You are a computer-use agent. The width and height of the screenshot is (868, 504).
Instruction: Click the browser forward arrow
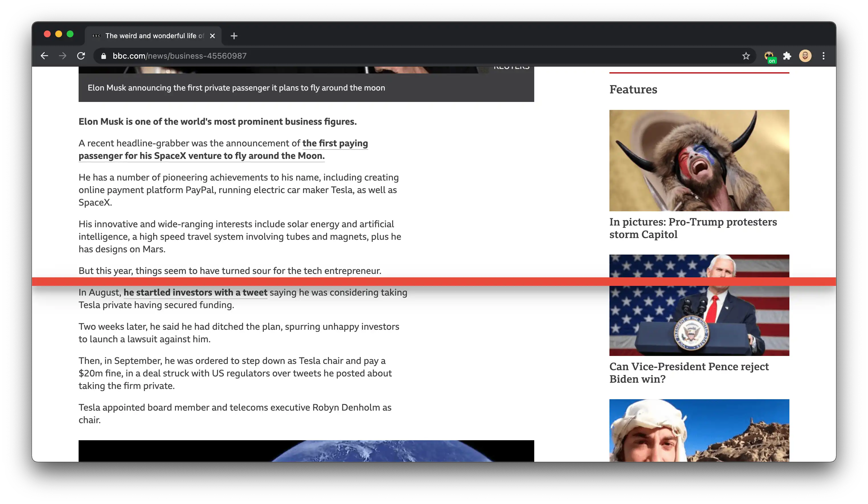point(63,56)
